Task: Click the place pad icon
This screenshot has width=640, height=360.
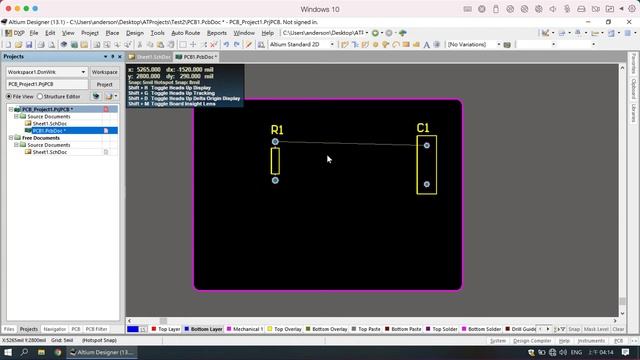Action: pyautogui.click(x=376, y=44)
